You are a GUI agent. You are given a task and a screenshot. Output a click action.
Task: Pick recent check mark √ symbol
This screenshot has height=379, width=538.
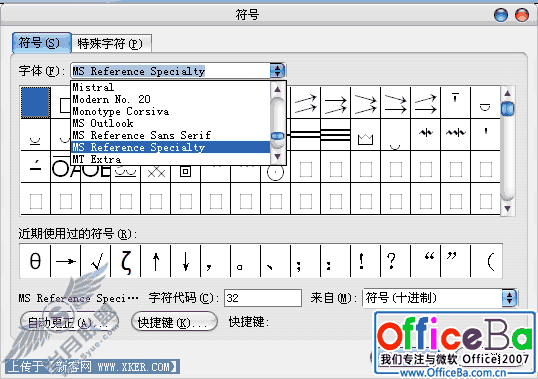tap(96, 261)
